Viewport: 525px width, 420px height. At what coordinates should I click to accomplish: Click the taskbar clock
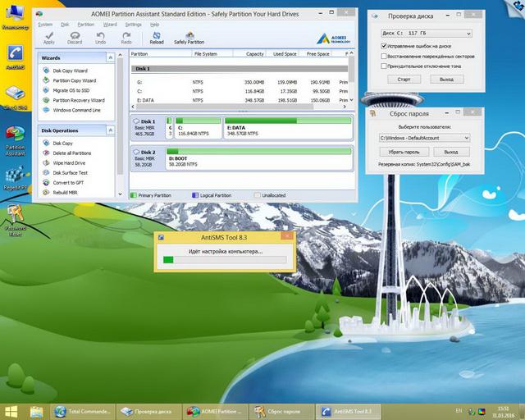point(503,412)
